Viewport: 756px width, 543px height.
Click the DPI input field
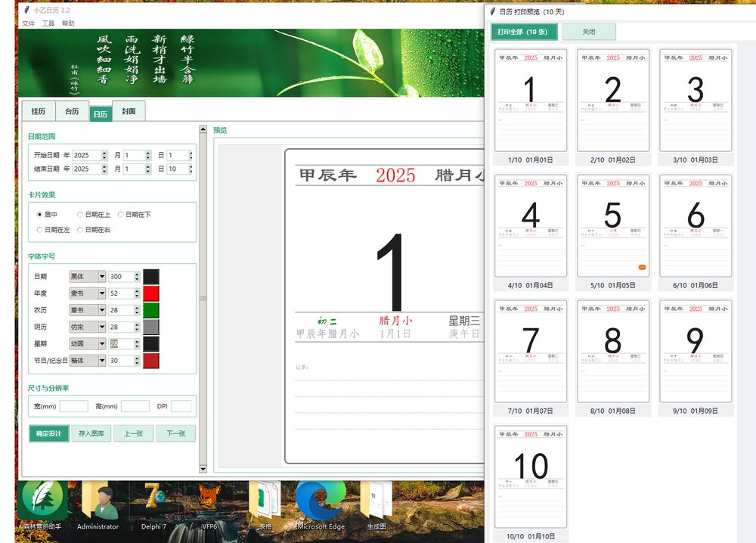tap(181, 406)
